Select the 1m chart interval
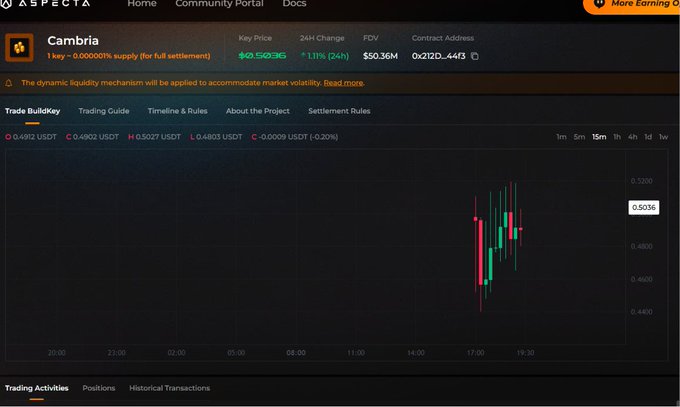The width and height of the screenshot is (680, 407). [x=562, y=137]
